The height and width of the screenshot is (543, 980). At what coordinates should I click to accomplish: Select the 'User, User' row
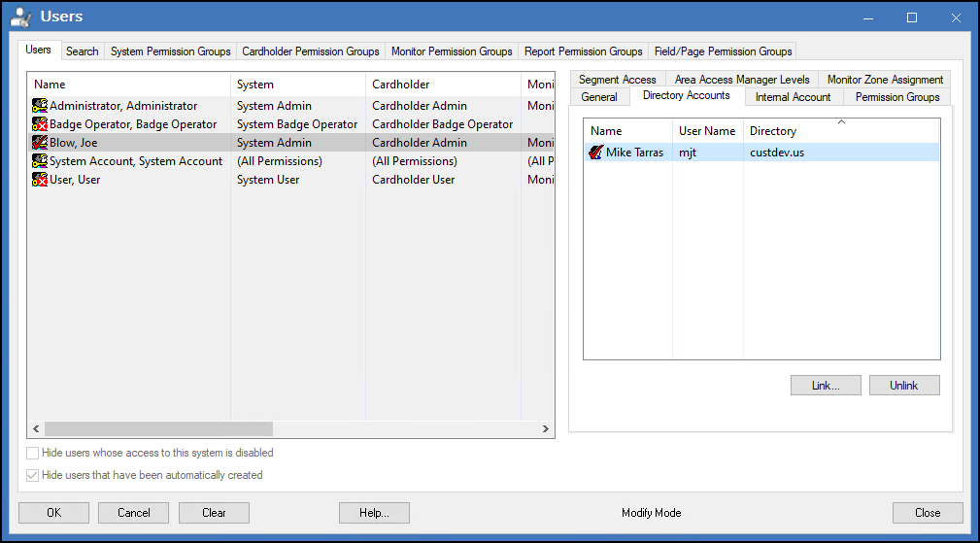[291, 180]
